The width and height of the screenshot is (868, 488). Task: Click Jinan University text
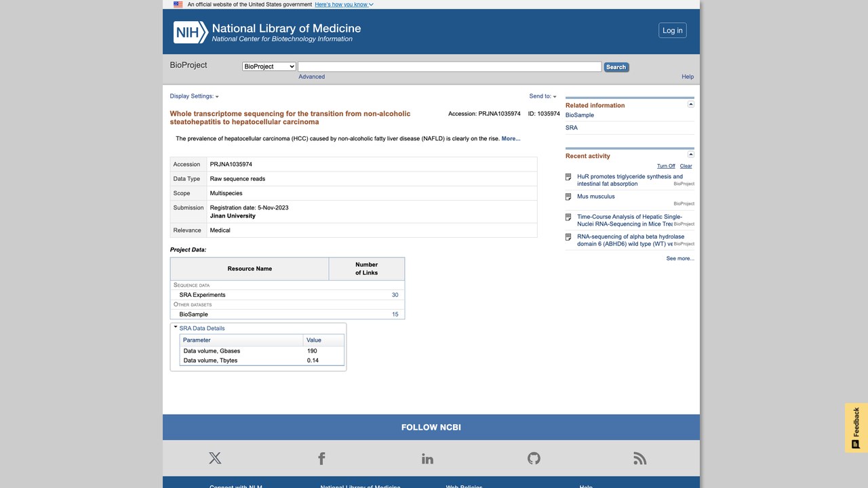[233, 216]
